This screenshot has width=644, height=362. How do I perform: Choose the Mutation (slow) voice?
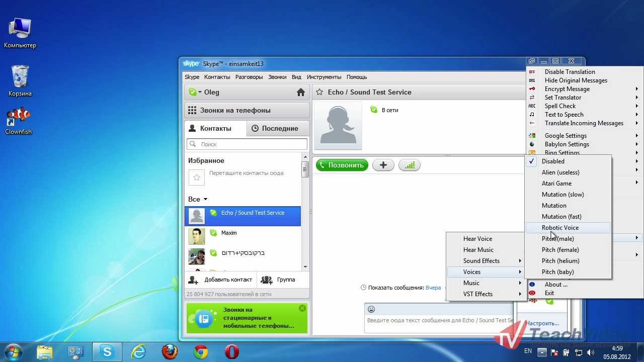pos(569,195)
